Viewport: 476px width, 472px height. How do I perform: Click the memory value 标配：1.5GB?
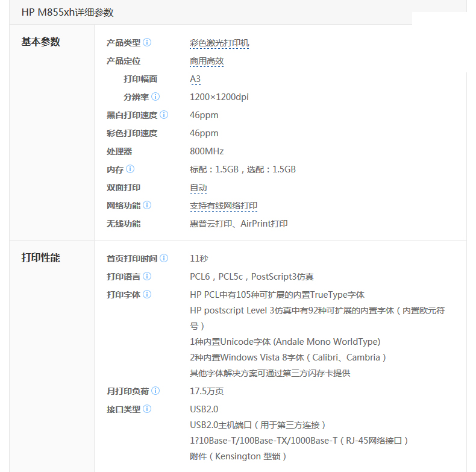[215, 169]
